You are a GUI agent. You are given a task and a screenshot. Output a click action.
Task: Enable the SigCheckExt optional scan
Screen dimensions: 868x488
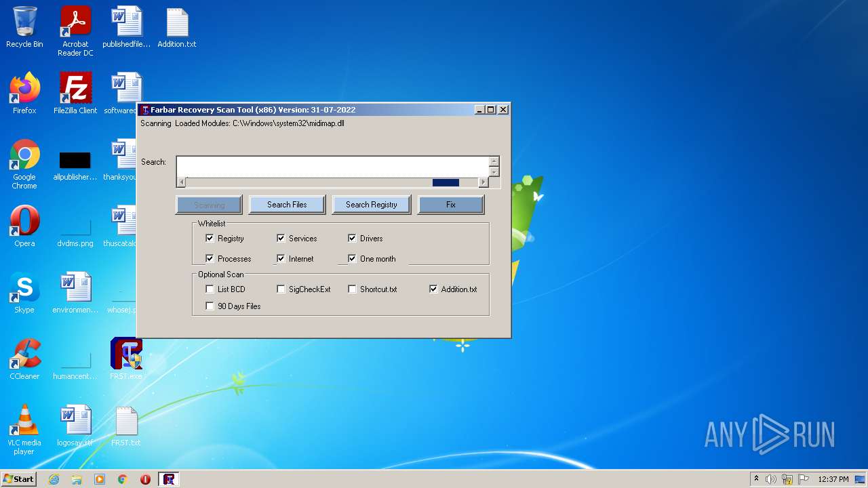coord(281,289)
